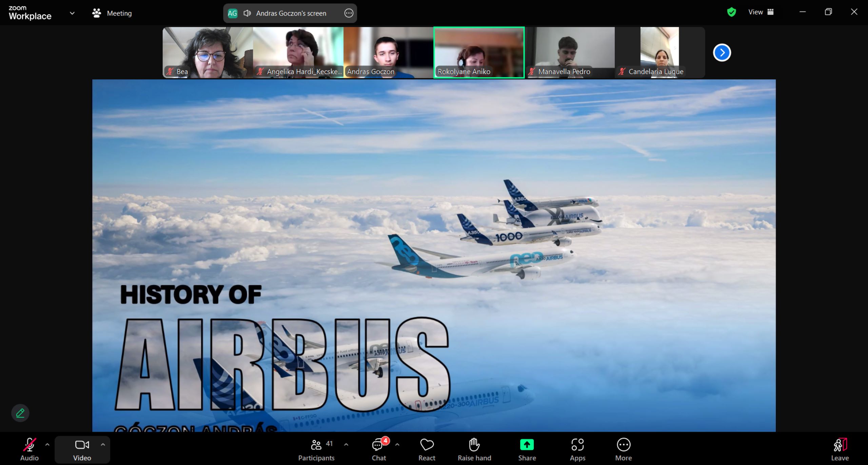Select Candelaria Luque's video thumbnail

pyautogui.click(x=660, y=53)
